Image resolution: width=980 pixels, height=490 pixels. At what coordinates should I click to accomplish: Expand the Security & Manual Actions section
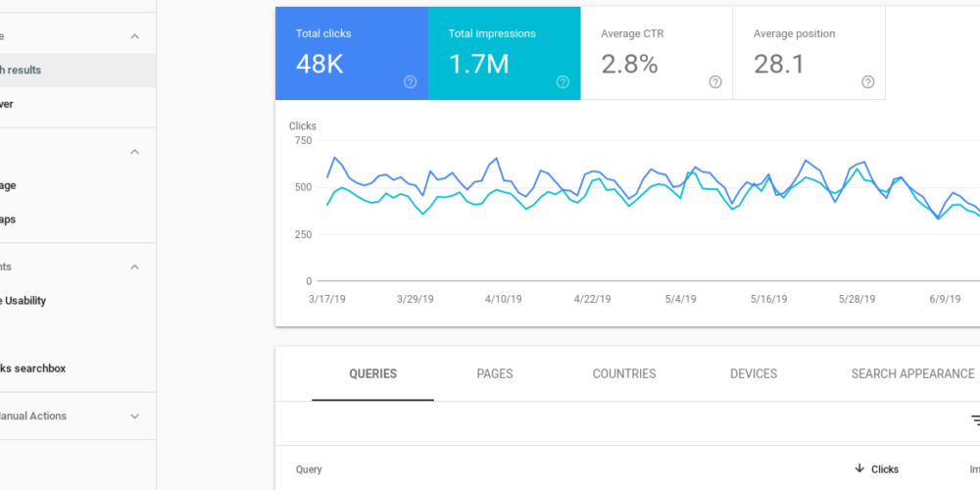coord(135,416)
